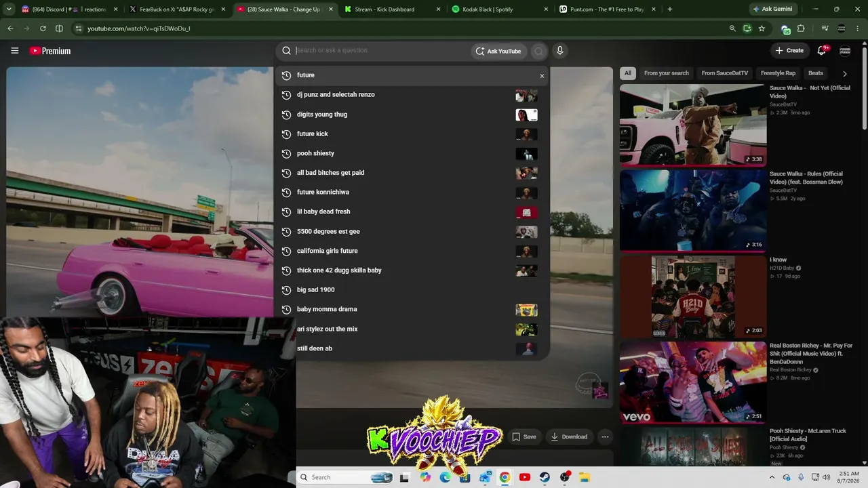The width and height of the screenshot is (868, 488).
Task: Choose 'california girls future' suggestion
Action: 412,251
